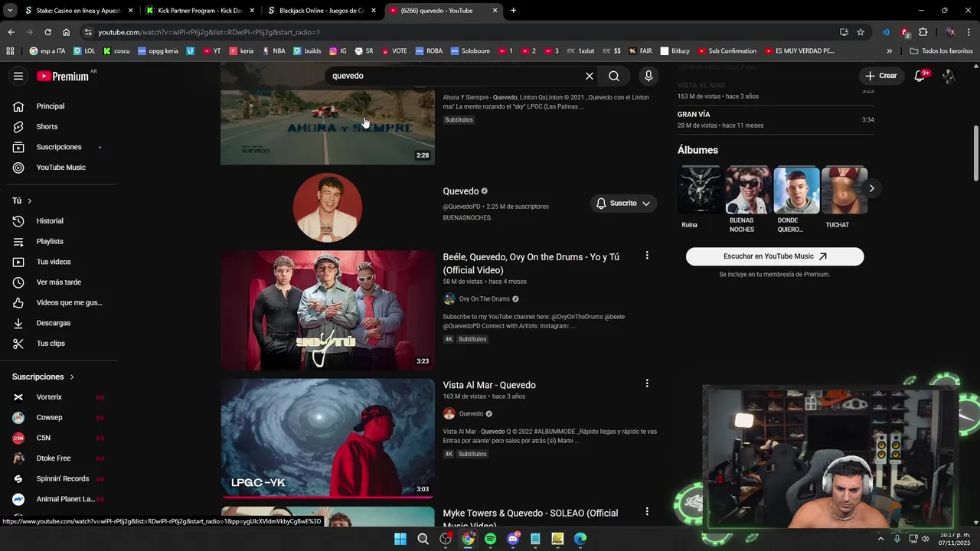This screenshot has height=551, width=980.
Task: Reload the page
Action: pos(47,32)
